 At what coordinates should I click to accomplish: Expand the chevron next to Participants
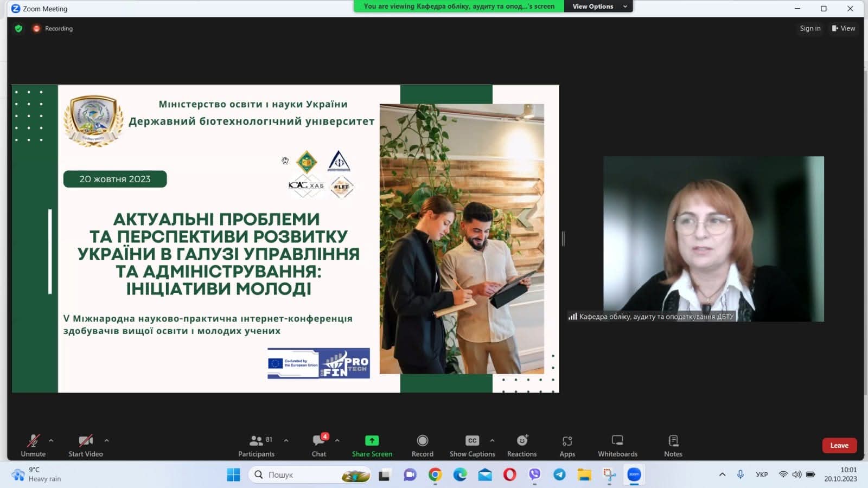tap(286, 440)
